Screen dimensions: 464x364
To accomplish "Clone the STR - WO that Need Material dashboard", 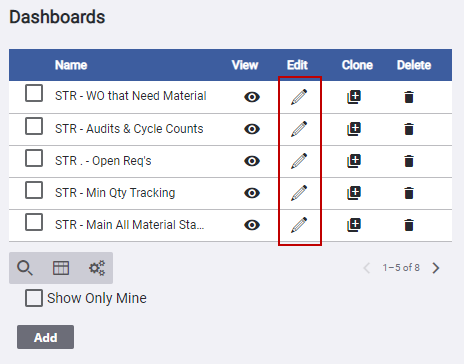I will (354, 97).
